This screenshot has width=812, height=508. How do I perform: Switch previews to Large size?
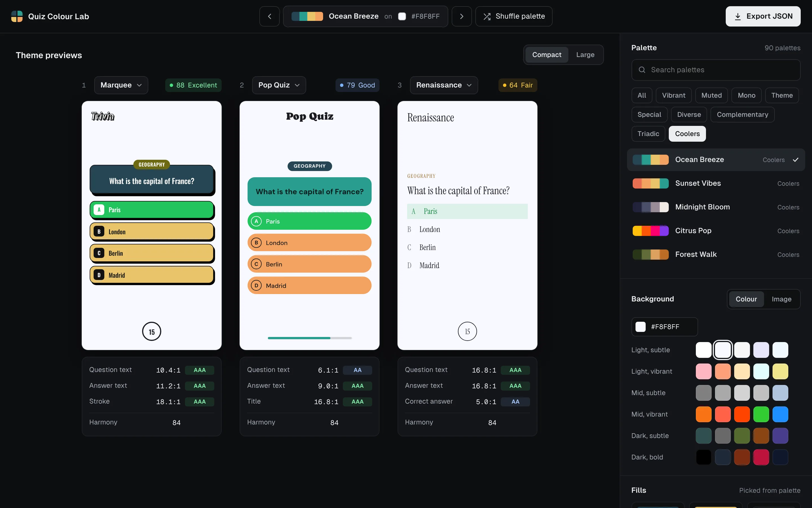click(x=585, y=55)
